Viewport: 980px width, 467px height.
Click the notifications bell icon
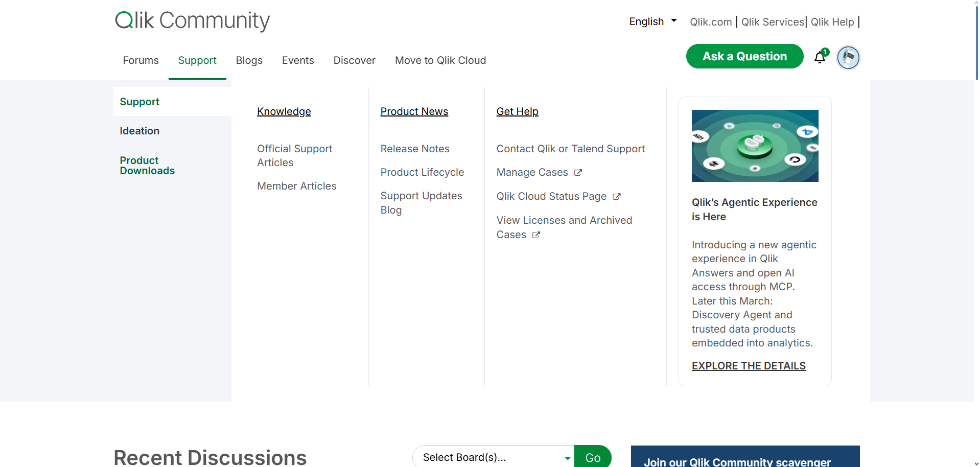click(820, 57)
